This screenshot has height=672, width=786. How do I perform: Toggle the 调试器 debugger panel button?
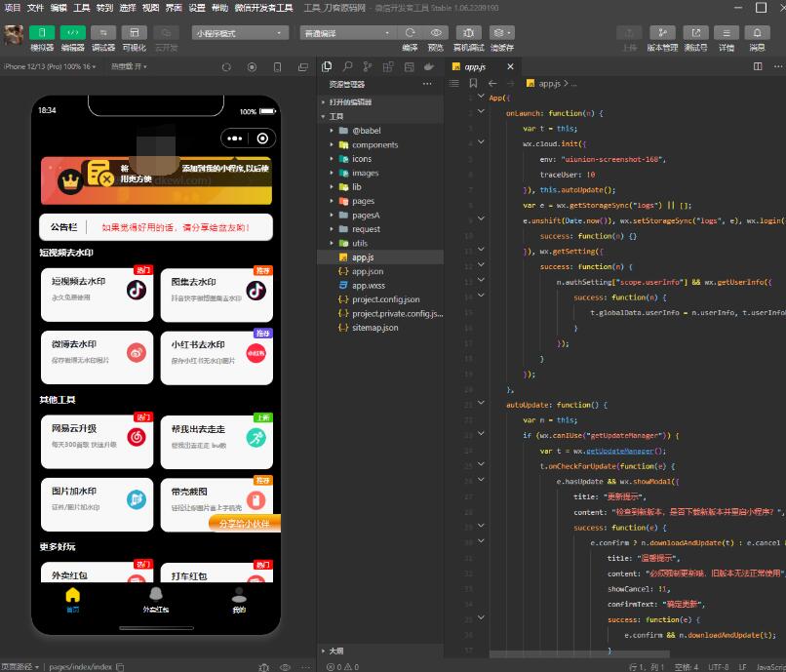(102, 33)
